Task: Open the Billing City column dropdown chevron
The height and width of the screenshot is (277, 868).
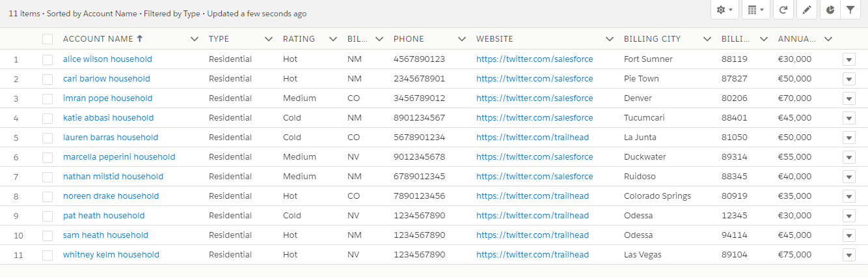Action: click(x=707, y=39)
